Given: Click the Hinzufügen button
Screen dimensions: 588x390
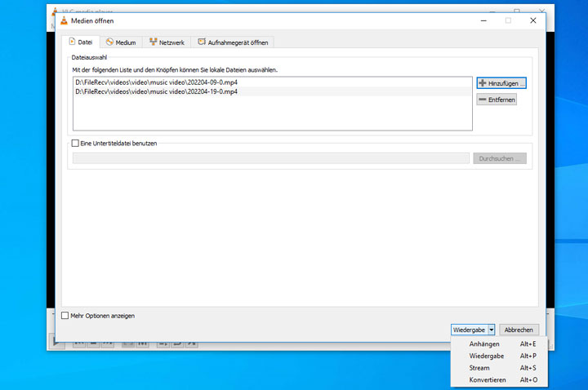Looking at the screenshot, I should tap(501, 83).
